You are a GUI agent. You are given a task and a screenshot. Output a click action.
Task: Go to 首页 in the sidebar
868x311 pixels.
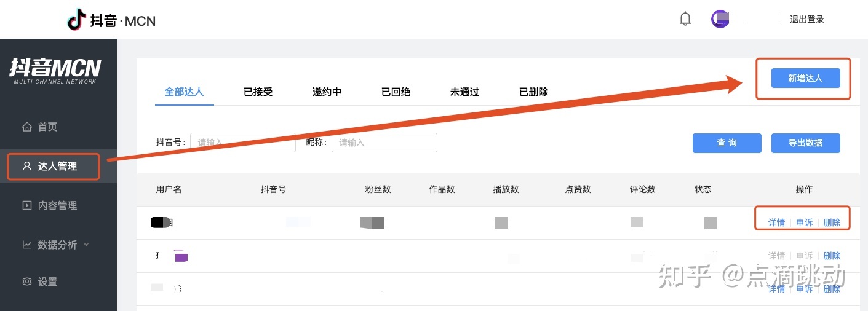47,127
